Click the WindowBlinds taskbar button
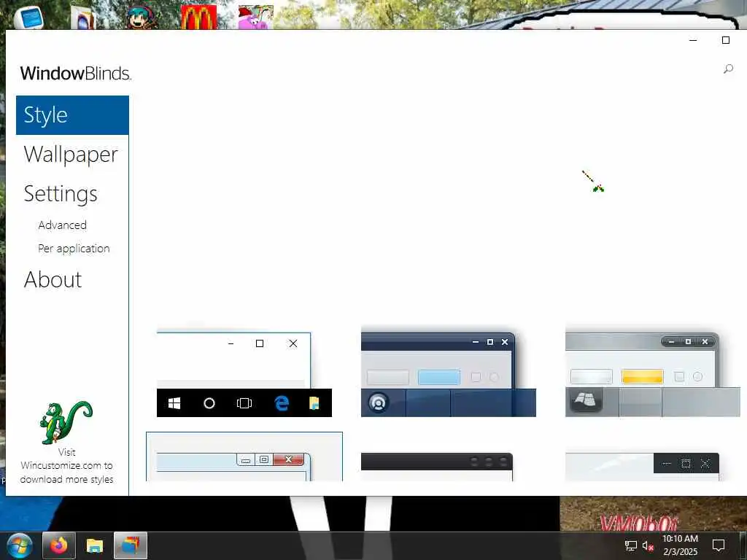 tap(131, 545)
